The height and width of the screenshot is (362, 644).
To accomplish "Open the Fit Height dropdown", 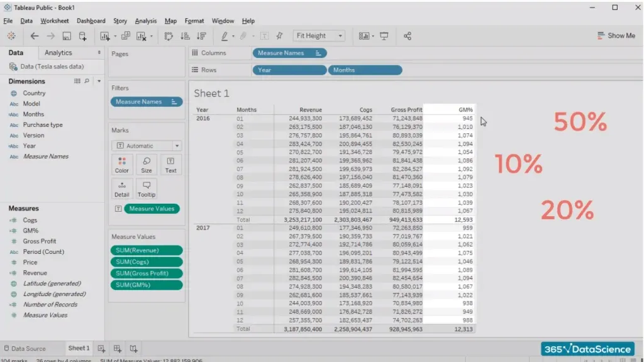I will coord(320,36).
